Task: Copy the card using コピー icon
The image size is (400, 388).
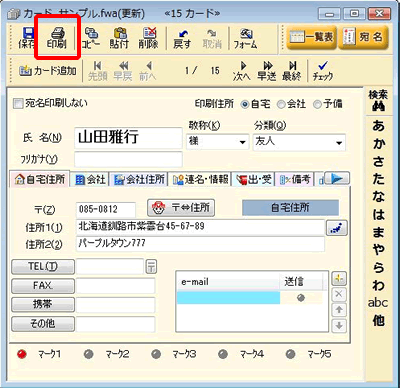Action: (91, 38)
